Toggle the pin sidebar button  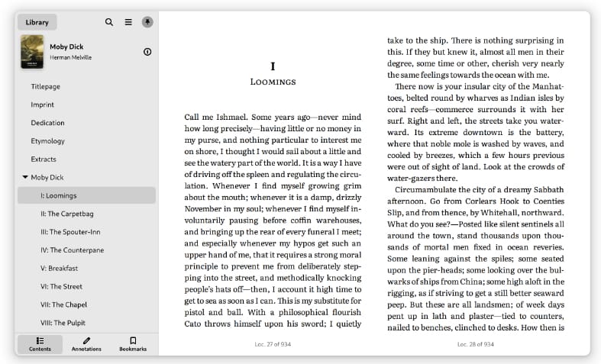point(147,22)
